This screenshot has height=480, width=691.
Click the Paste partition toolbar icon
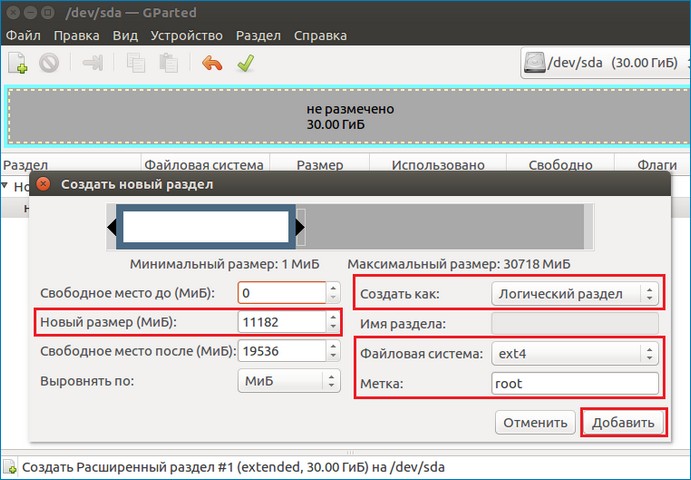tap(168, 63)
